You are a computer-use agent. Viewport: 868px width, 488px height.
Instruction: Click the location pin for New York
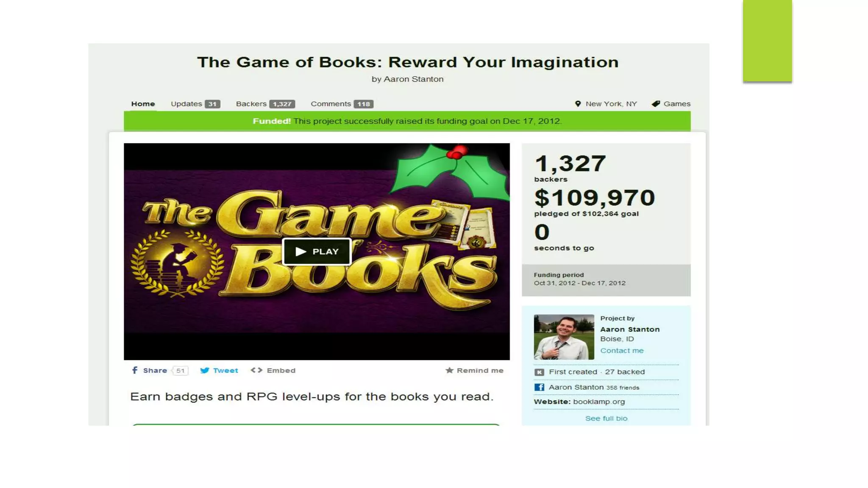578,104
